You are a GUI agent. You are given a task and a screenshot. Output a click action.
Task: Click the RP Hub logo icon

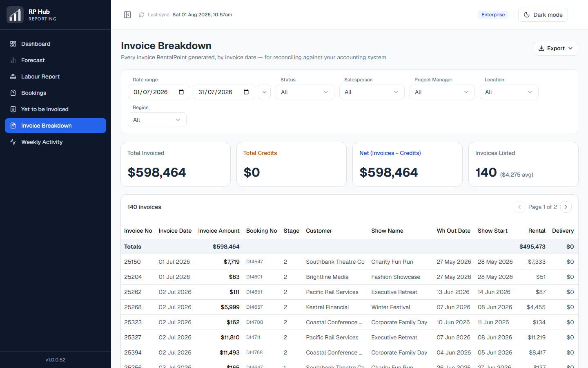coord(15,15)
